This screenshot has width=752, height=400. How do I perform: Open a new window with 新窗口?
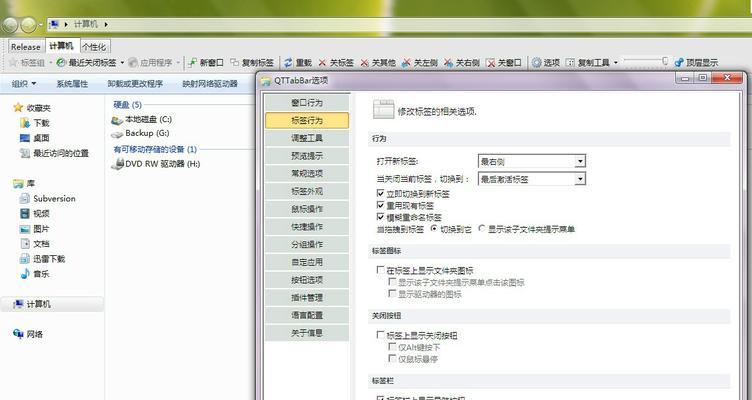pyautogui.click(x=205, y=62)
